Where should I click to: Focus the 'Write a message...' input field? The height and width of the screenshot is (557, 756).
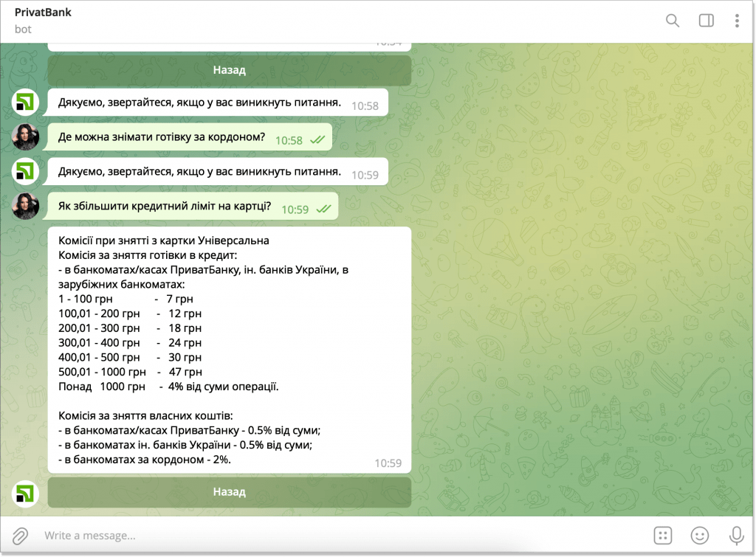coord(337,536)
